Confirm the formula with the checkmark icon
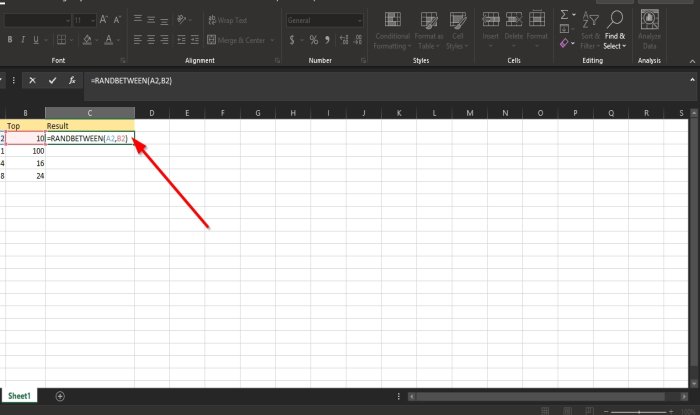 52,80
